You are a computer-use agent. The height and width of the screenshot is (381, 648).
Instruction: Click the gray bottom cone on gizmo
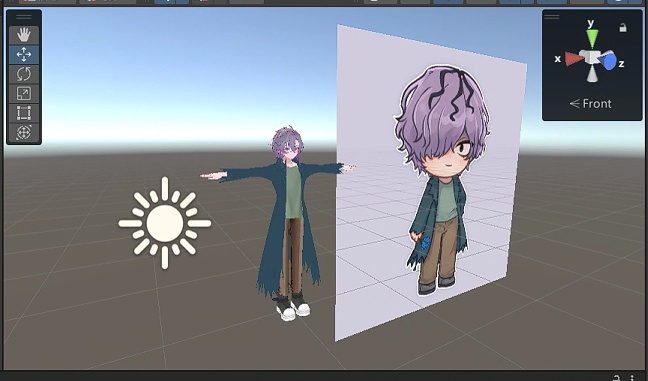[x=592, y=74]
